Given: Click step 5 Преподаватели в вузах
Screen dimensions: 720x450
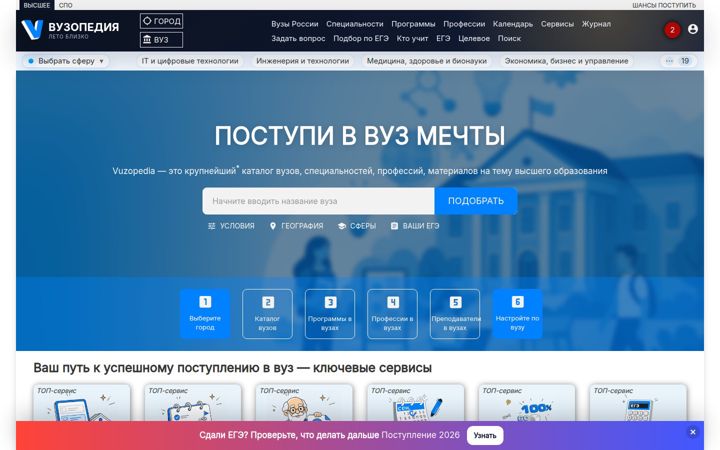Looking at the screenshot, I should [x=455, y=314].
